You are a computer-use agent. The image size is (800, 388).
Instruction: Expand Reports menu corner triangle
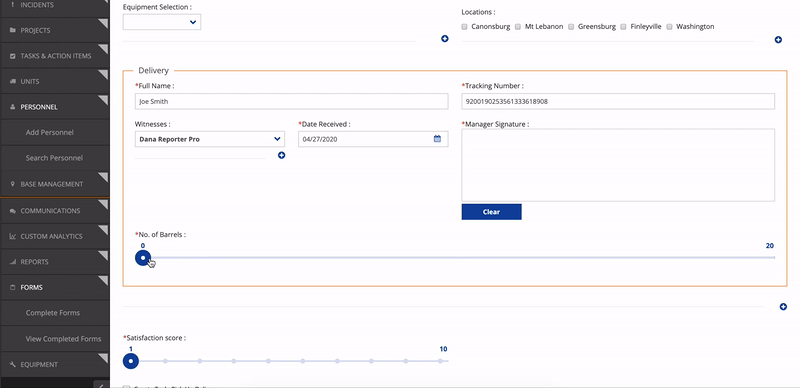click(x=105, y=254)
